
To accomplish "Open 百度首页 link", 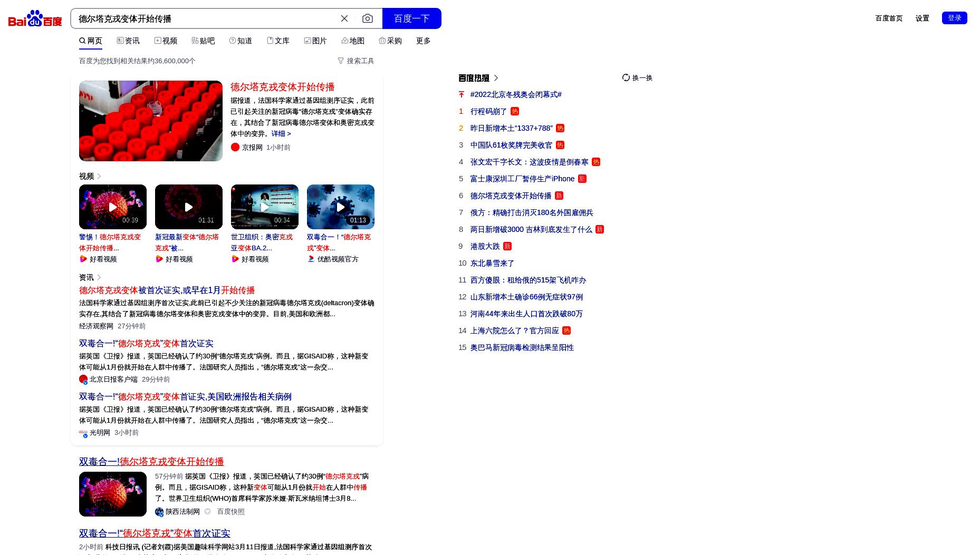I will click(x=889, y=18).
